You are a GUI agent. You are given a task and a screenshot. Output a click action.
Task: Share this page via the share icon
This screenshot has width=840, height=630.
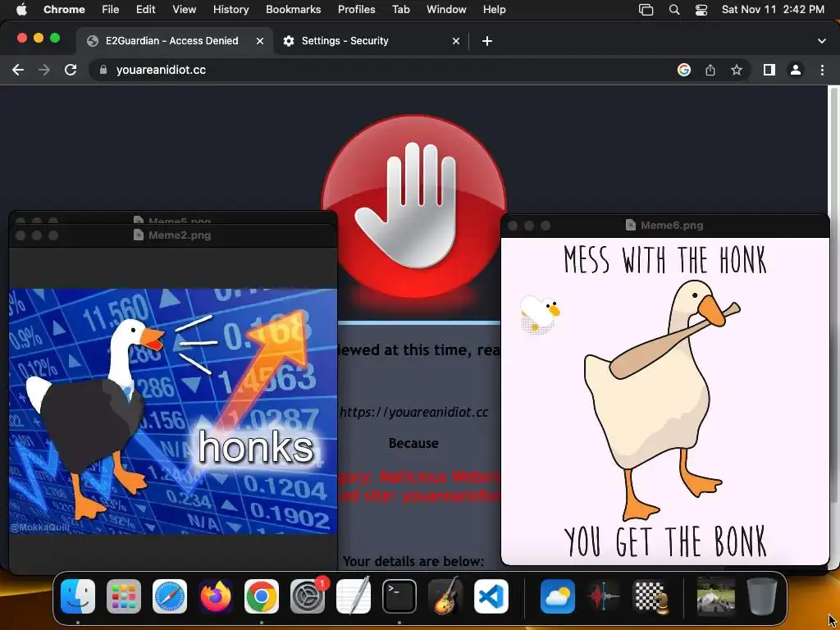coord(710,70)
